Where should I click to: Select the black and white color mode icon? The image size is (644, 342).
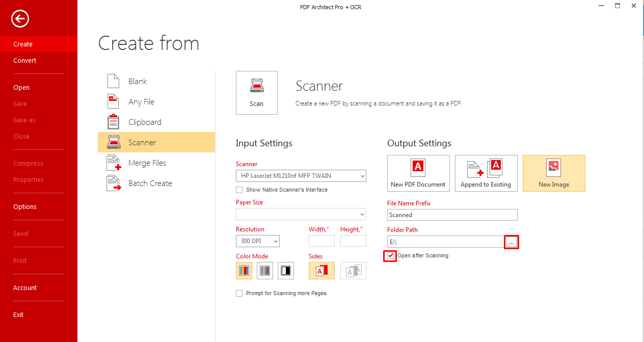[286, 271]
